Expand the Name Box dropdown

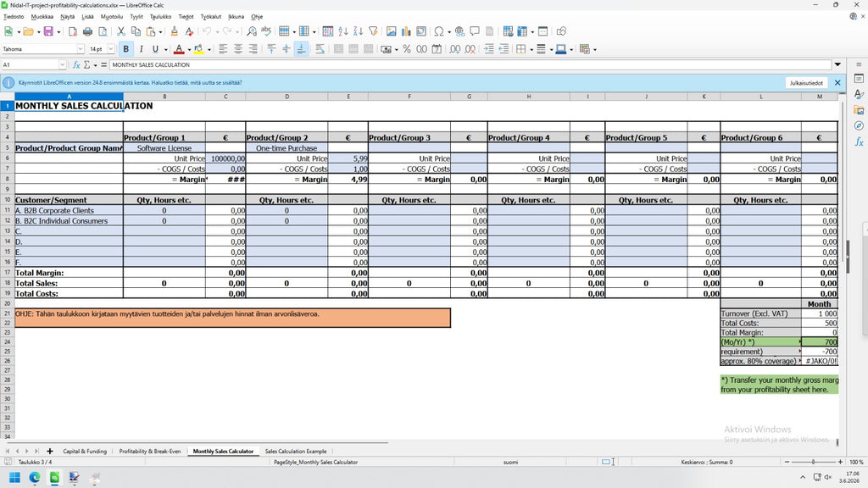pos(62,64)
